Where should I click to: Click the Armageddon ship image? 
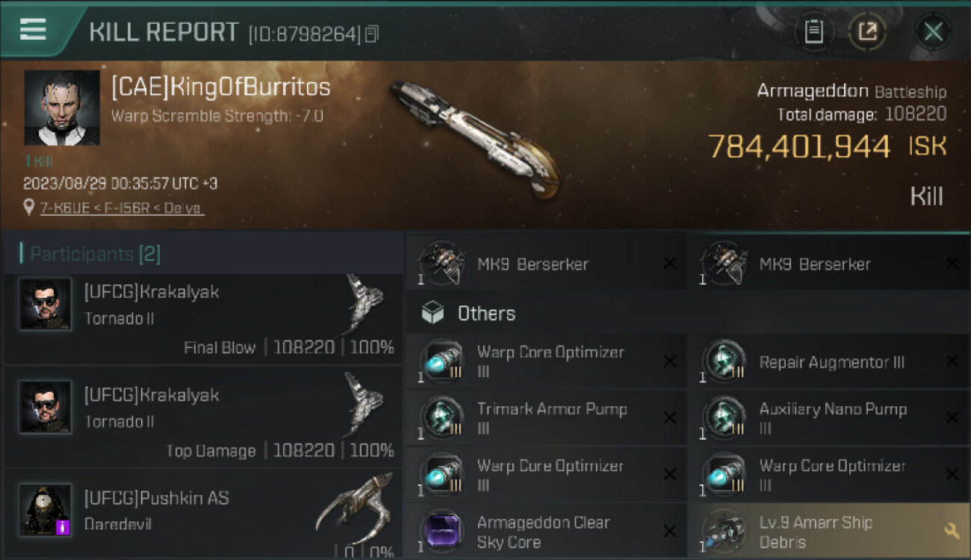pyautogui.click(x=473, y=139)
